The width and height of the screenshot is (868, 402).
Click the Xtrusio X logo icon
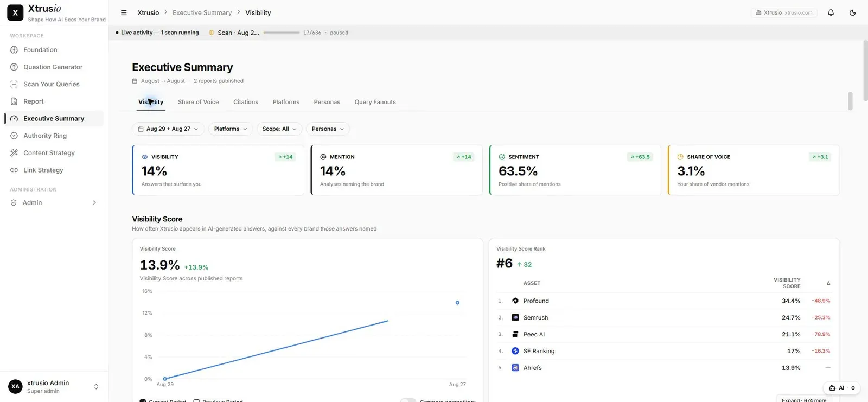[x=15, y=12]
